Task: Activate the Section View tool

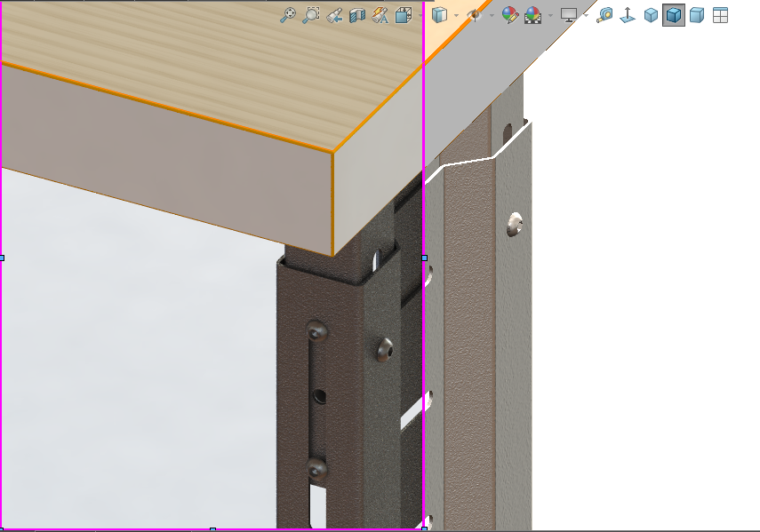Action: (x=357, y=15)
